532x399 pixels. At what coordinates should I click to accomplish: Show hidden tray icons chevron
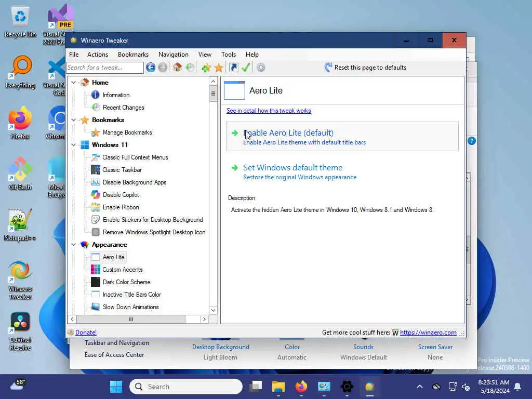420,387
